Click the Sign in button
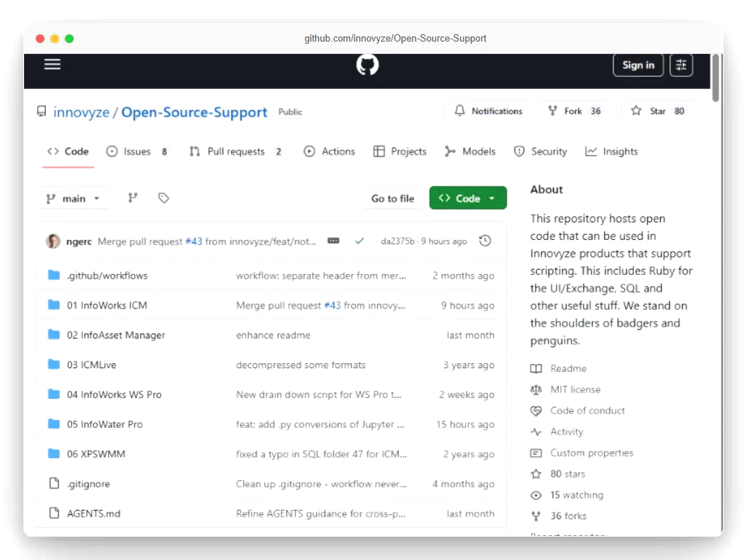Image resolution: width=747 pixels, height=560 pixels. click(x=638, y=65)
